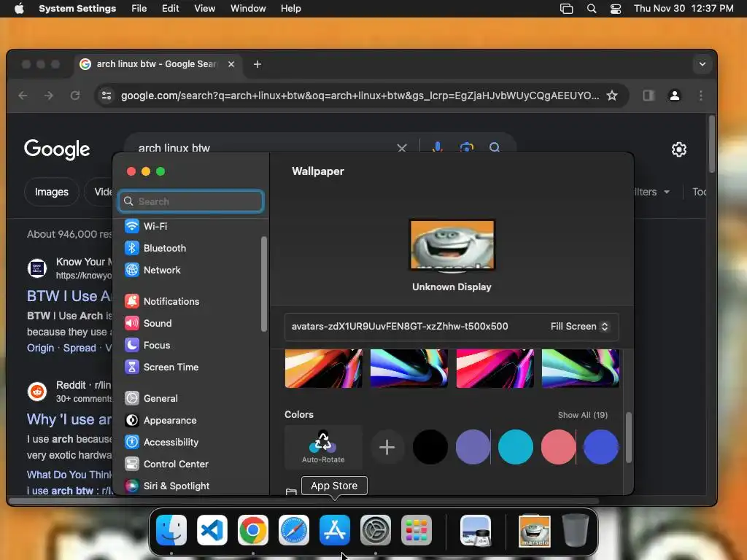Launch Finder from the Dock

click(171, 530)
